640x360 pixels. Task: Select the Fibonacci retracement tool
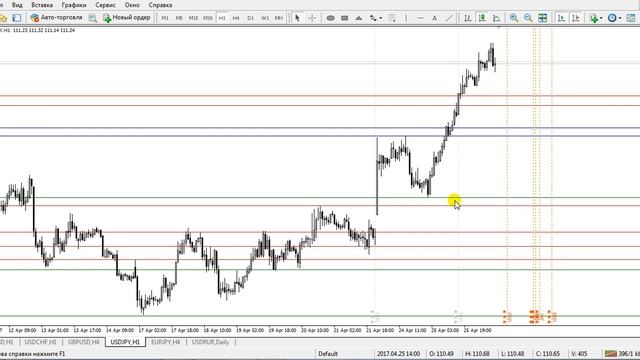coord(392,18)
